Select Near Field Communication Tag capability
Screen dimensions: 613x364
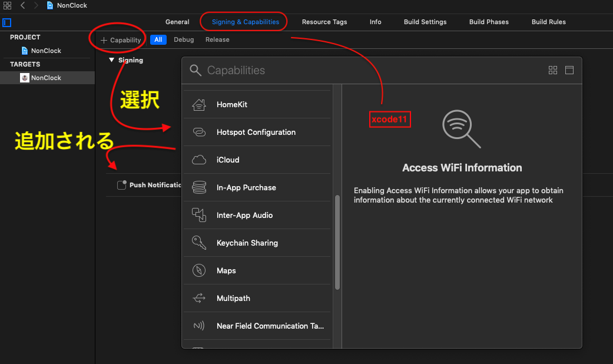click(x=257, y=326)
